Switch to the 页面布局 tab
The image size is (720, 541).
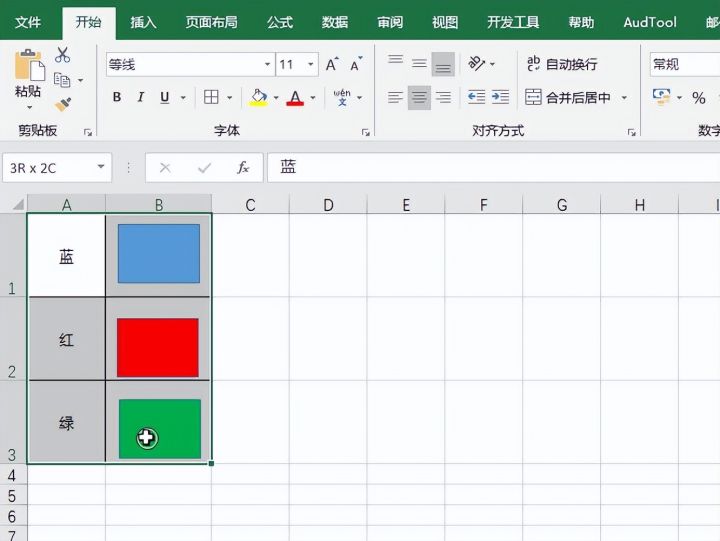pyautogui.click(x=212, y=22)
